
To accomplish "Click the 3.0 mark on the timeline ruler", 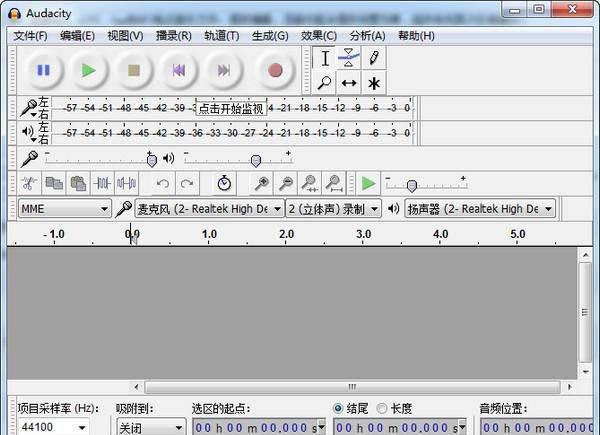I will click(364, 234).
